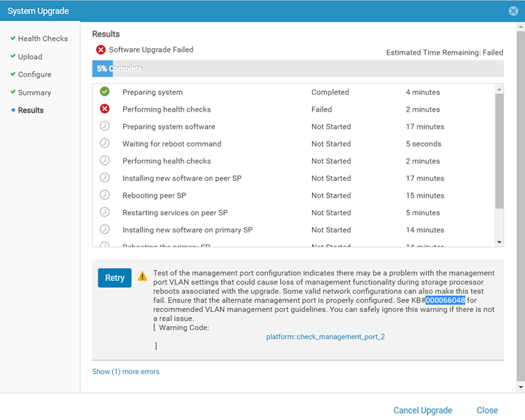Go to the Upload wizard step

(30, 57)
